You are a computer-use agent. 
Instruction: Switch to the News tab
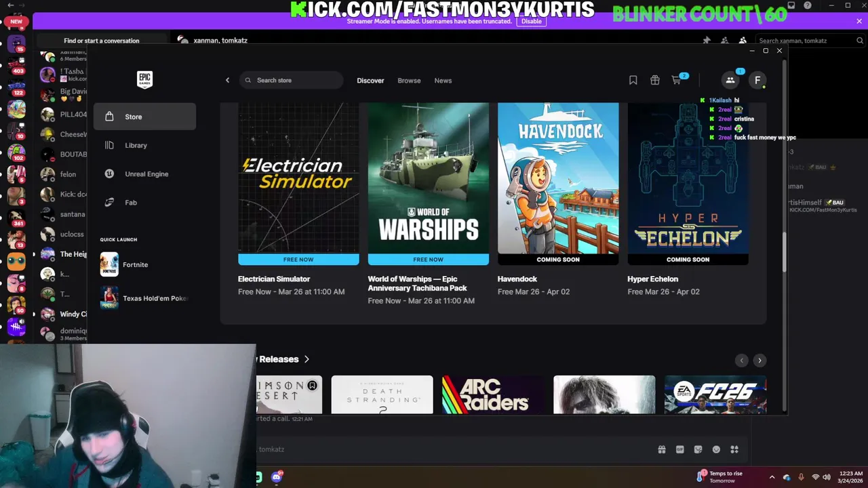443,80
